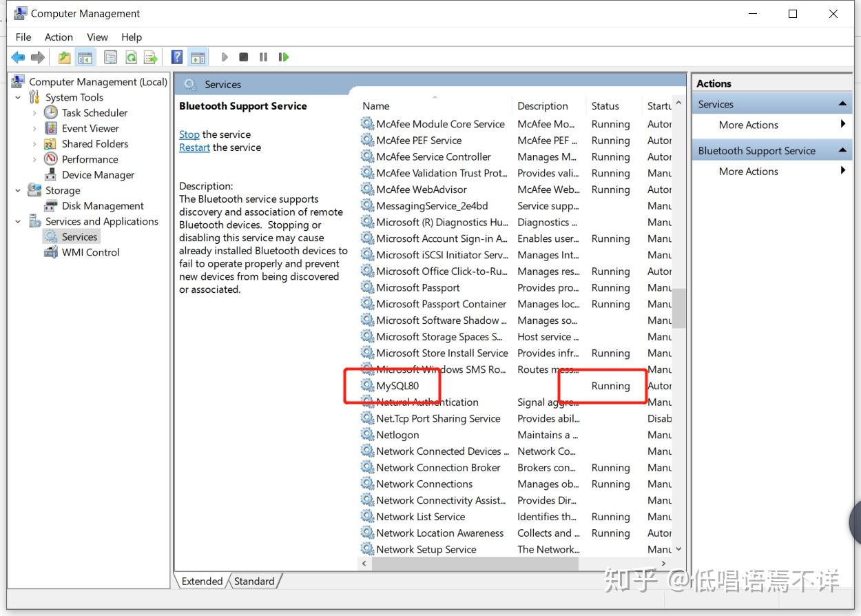Image resolution: width=861 pixels, height=616 pixels.
Task: Select the Natural Authentication service row
Action: [x=515, y=402]
